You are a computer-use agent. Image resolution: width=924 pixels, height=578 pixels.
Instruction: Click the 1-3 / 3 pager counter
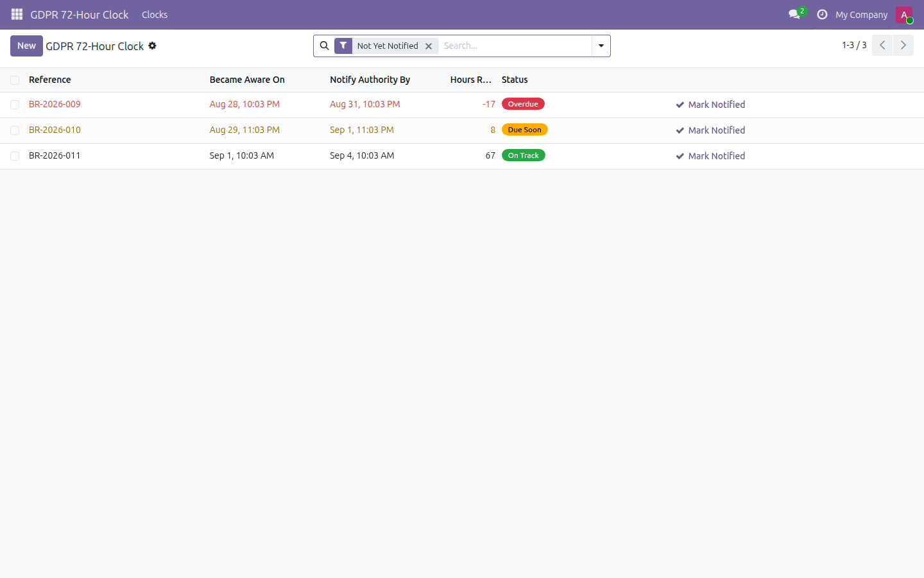pos(854,45)
